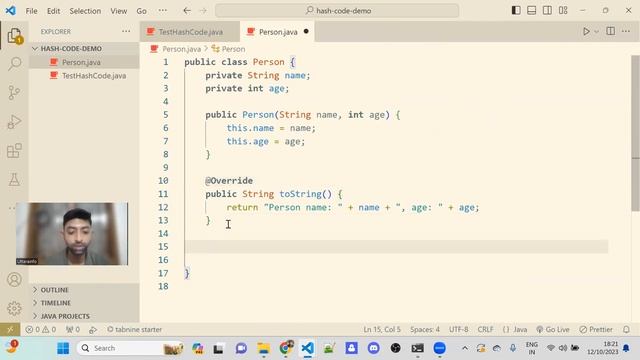This screenshot has height=360, width=640.
Task: Open the Selection menu
Action: [85, 11]
